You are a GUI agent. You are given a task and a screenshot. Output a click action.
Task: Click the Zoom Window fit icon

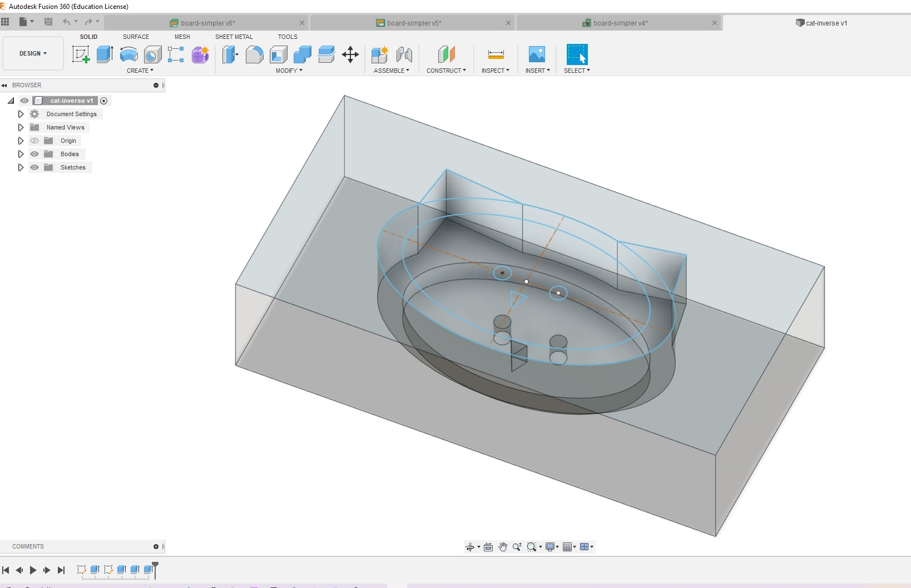coord(532,547)
